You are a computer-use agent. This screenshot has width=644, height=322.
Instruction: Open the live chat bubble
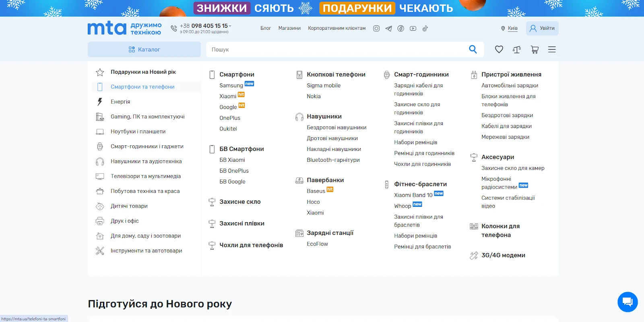pyautogui.click(x=627, y=302)
